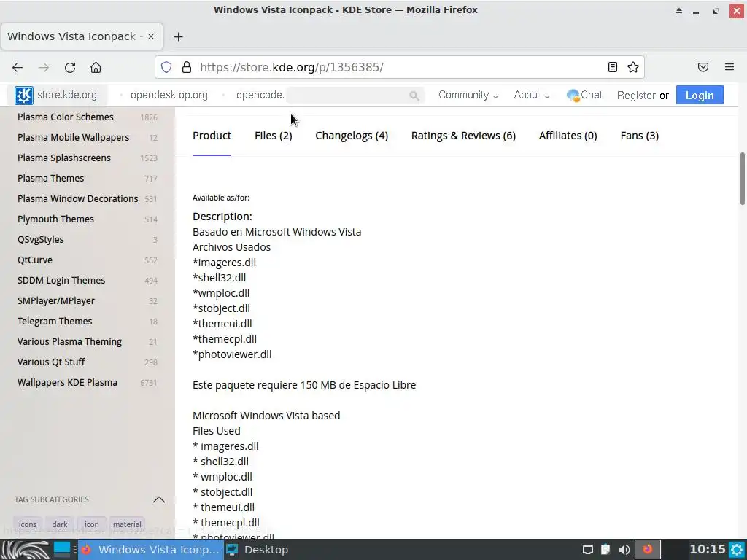Click the display tray icon

pyautogui.click(x=588, y=550)
